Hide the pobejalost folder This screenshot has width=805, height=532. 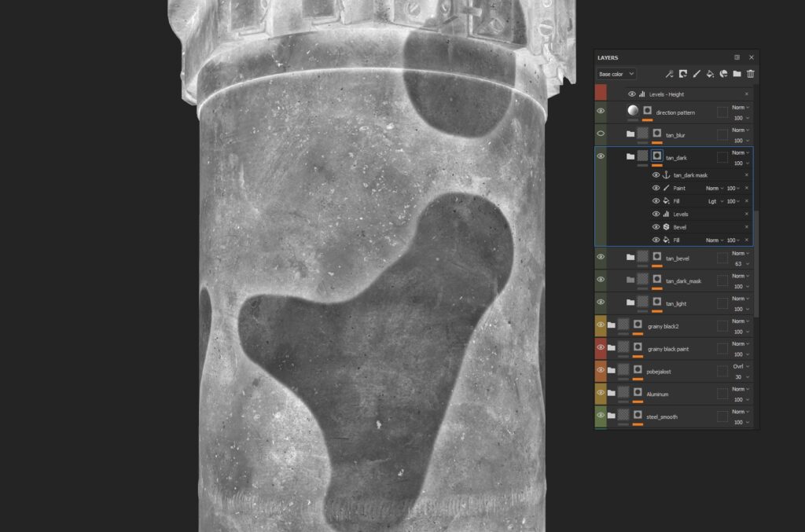click(601, 369)
